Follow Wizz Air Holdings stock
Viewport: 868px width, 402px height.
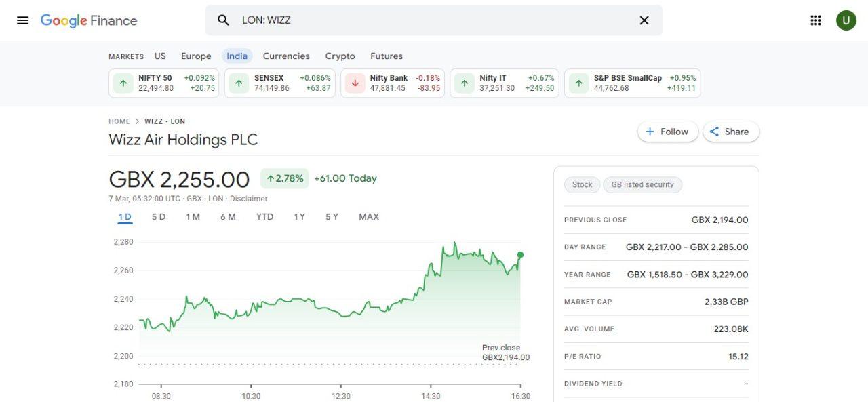667,132
